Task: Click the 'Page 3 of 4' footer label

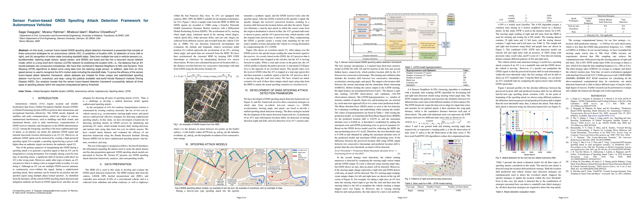Action: [x=402, y=198]
